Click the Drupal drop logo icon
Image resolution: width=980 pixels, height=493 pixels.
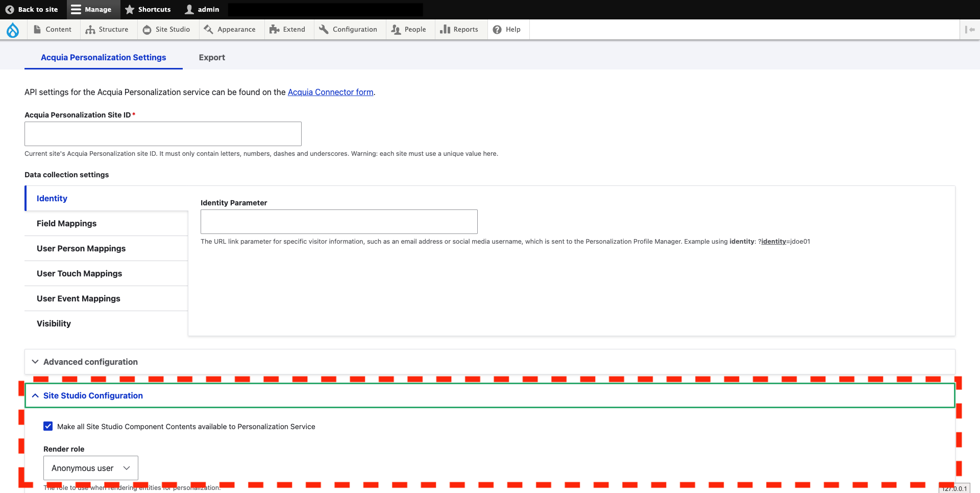(x=13, y=30)
